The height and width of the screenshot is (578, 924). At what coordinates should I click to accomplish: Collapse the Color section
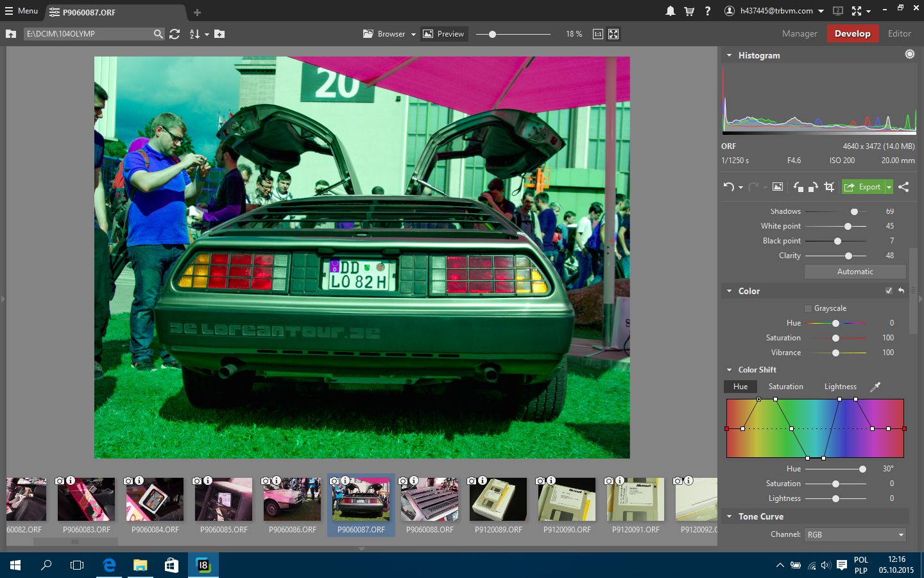729,291
